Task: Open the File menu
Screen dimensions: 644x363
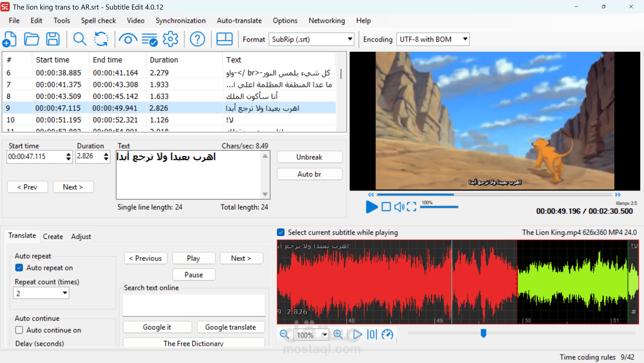Action: pos(14,21)
